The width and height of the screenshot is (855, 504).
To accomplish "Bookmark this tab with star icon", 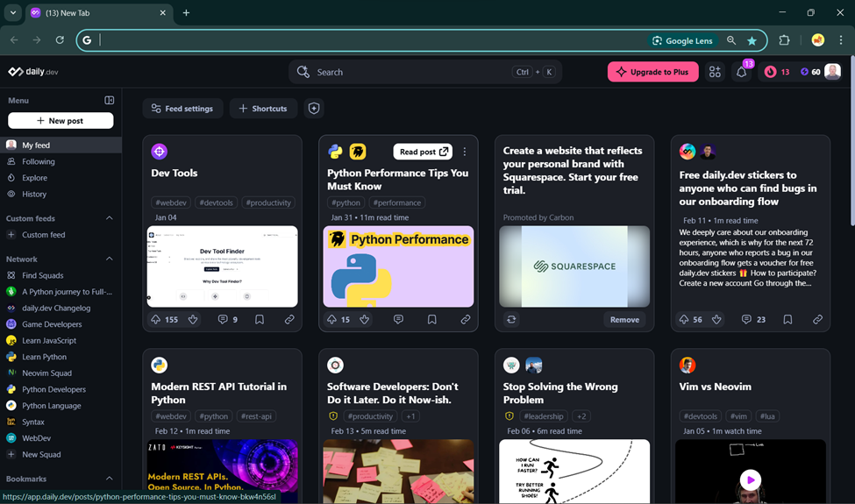I will click(752, 41).
